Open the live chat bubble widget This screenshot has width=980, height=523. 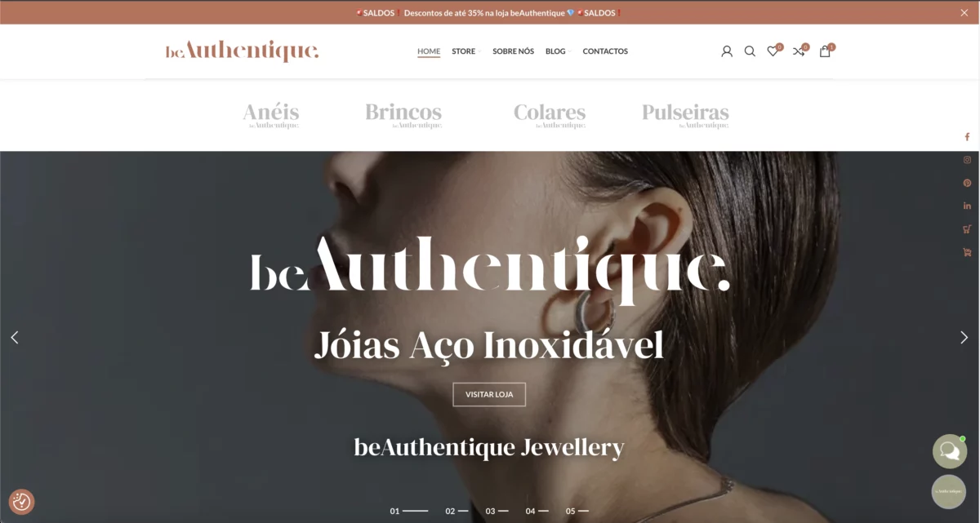click(950, 451)
